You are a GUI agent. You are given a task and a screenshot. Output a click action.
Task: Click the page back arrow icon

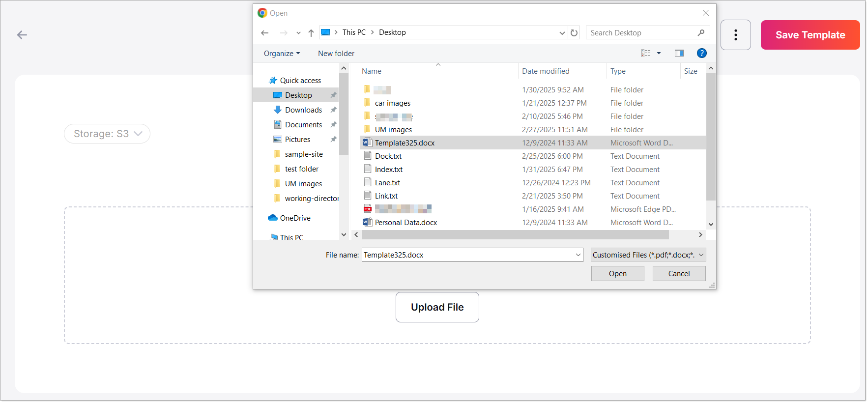click(22, 35)
